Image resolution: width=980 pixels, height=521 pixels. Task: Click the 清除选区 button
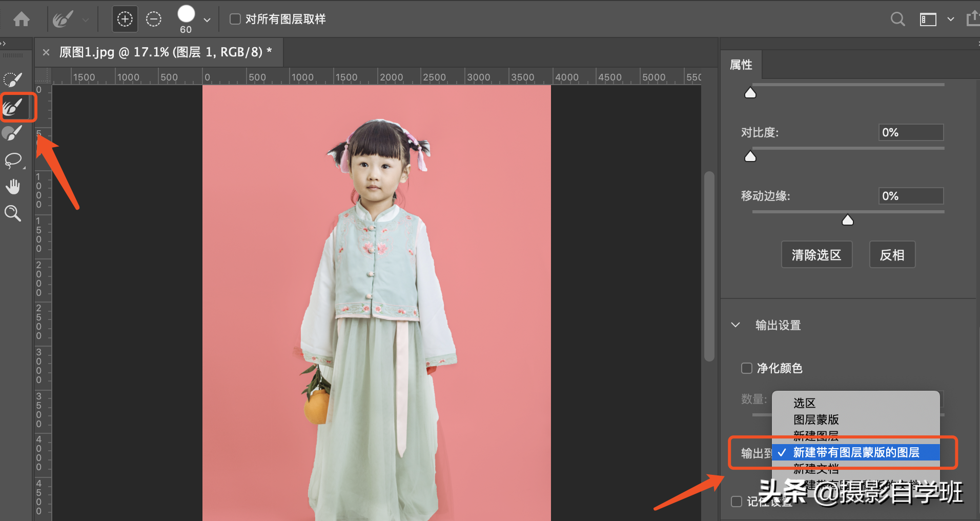click(816, 255)
